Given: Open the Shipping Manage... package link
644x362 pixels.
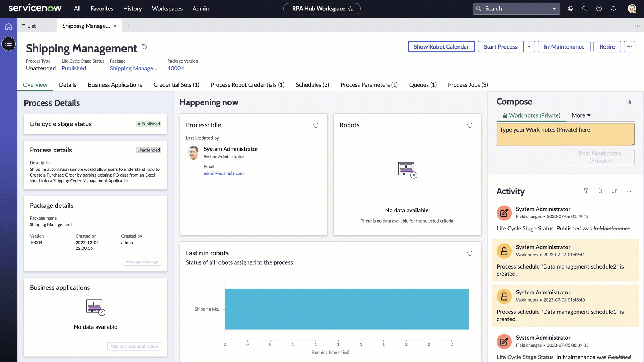Looking at the screenshot, I should point(134,68).
